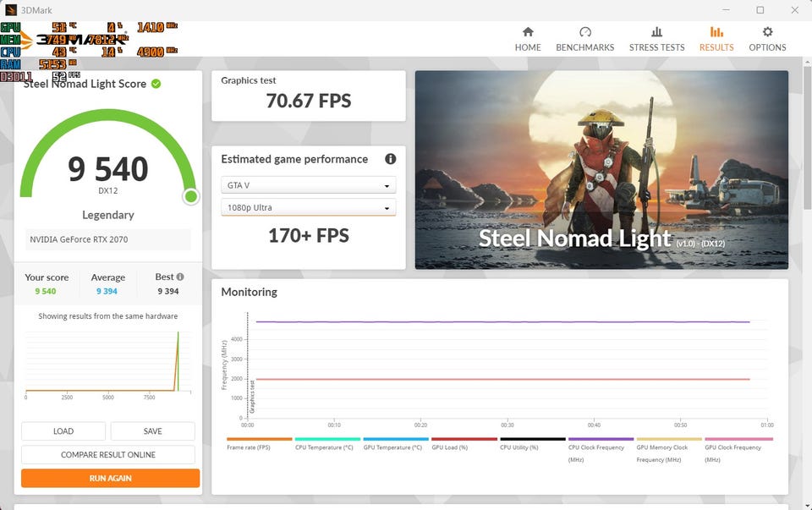Open the HOME tab

tap(528, 40)
